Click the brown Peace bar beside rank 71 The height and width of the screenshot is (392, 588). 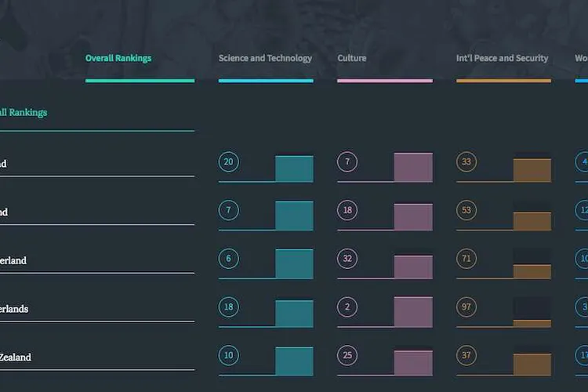coord(532,271)
